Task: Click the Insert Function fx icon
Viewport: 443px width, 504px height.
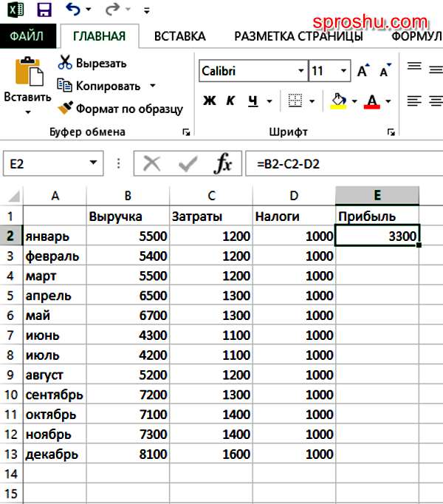Action: [x=223, y=163]
